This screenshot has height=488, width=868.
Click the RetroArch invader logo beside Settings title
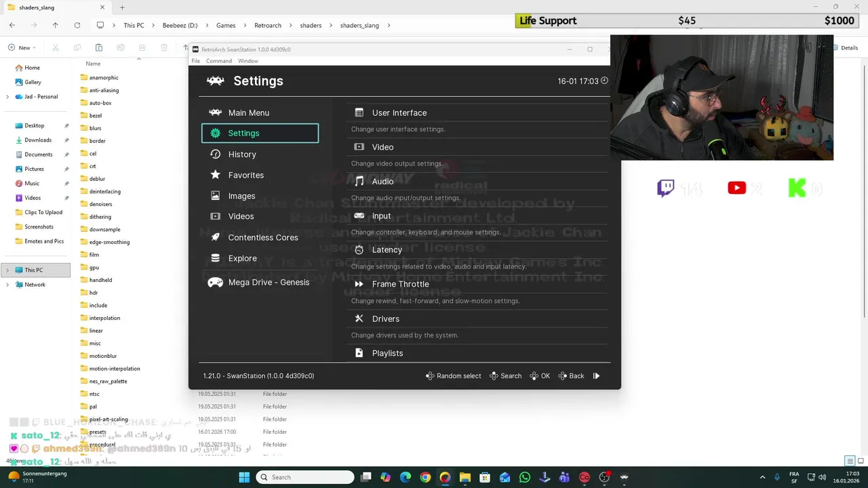[x=216, y=81]
